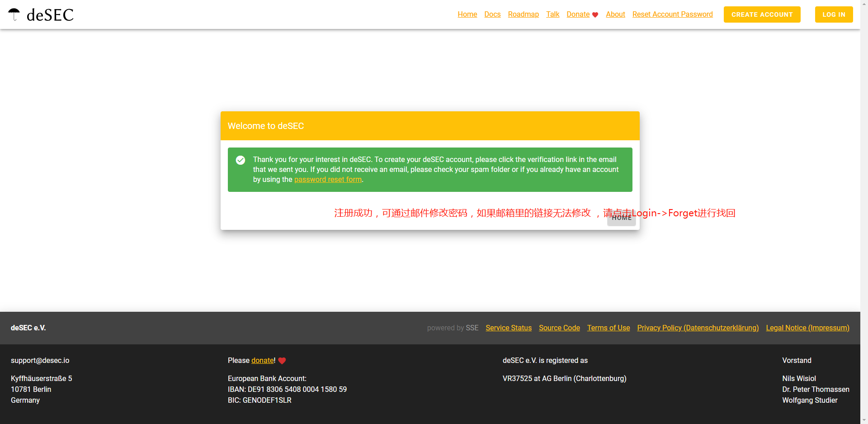Click the IBAN account number line
This screenshot has height=424, width=868.
[287, 390]
